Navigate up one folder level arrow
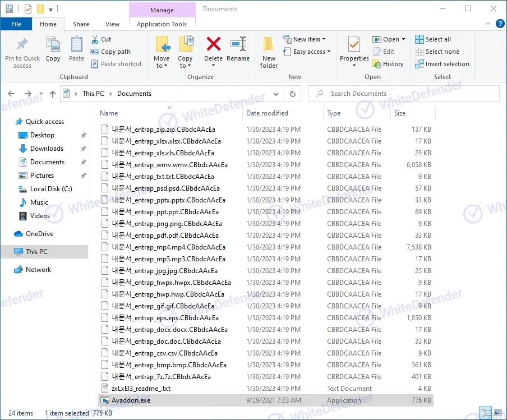Image resolution: width=507 pixels, height=420 pixels. coord(53,94)
